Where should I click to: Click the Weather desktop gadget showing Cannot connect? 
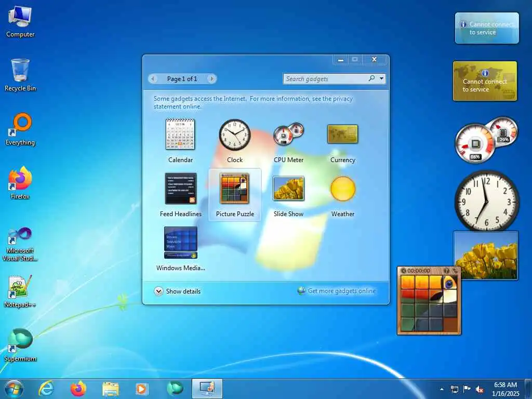[x=487, y=28]
